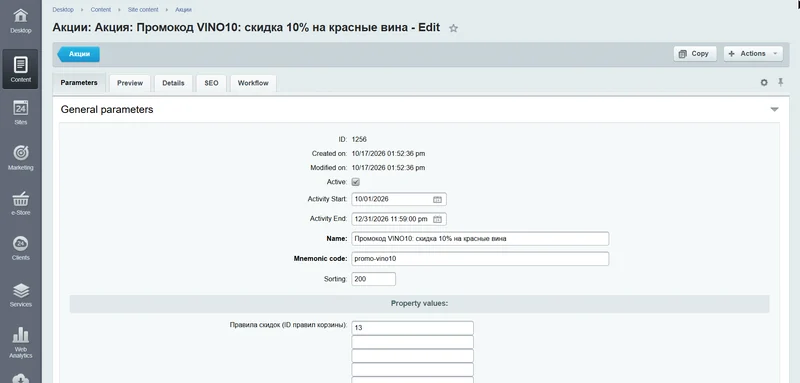Open calendar picker for Activity End
Image resolution: width=800 pixels, height=383 pixels.
coord(437,219)
